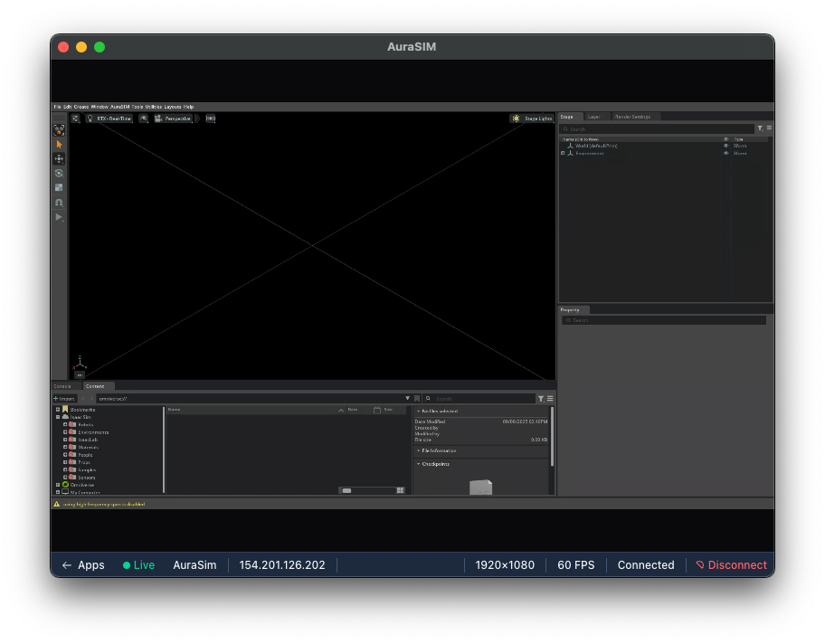Select the arrow Select tool in the toolbar

[59, 144]
